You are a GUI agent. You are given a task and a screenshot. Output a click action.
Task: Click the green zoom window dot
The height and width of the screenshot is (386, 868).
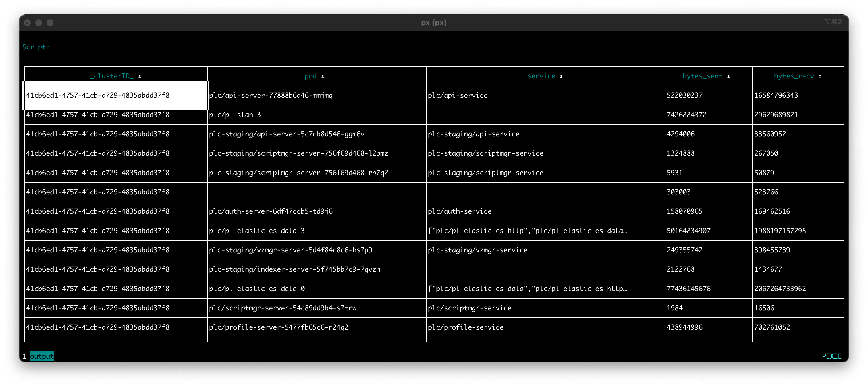coord(50,22)
